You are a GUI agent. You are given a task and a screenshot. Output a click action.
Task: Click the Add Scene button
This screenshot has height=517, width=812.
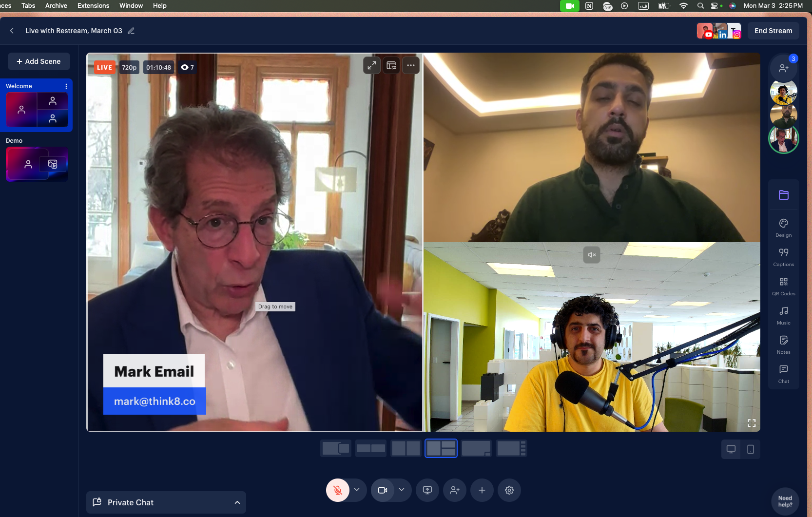pyautogui.click(x=39, y=61)
